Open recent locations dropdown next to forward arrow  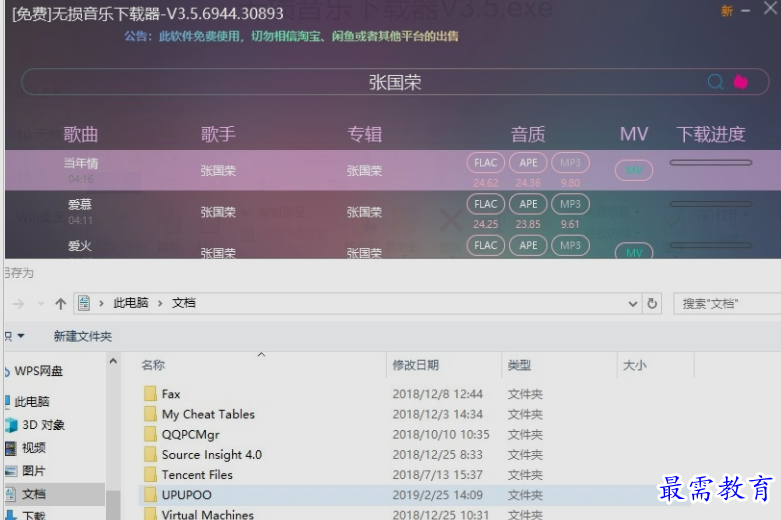click(x=41, y=303)
